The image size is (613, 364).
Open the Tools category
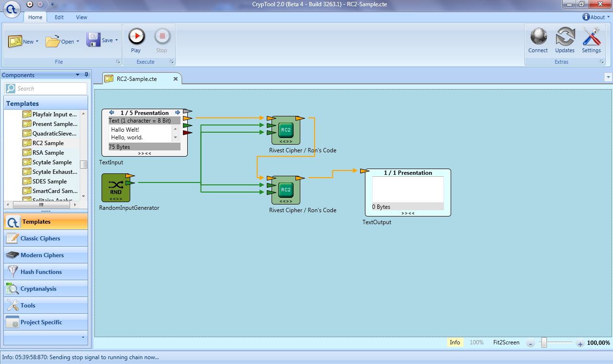(x=46, y=306)
